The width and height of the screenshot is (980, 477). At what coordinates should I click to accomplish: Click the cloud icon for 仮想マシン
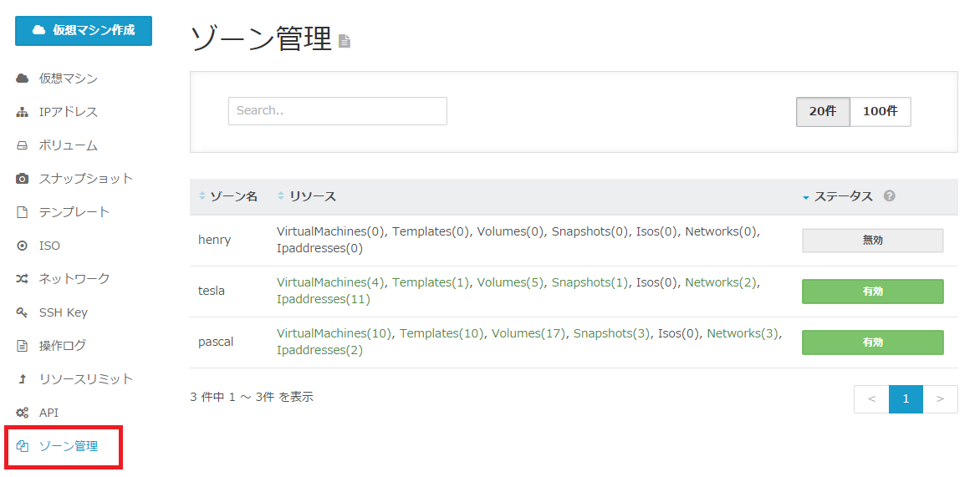point(23,79)
